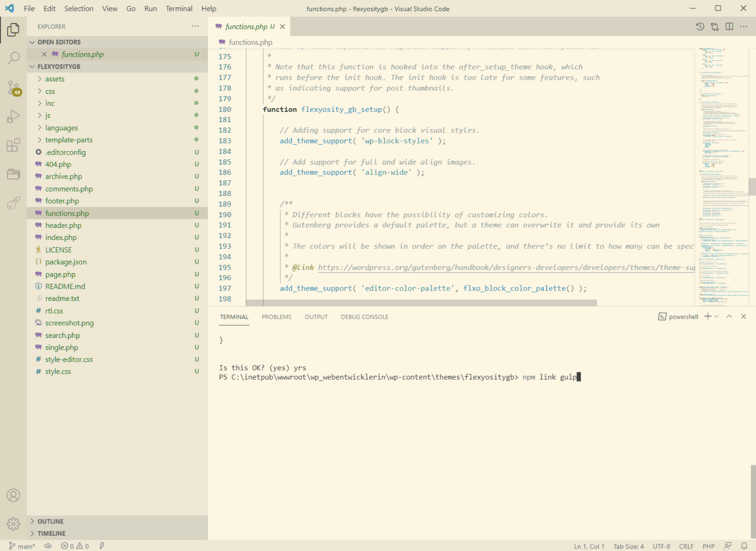This screenshot has width=756, height=551.
Task: Expand the Outline section
Action: point(117,521)
